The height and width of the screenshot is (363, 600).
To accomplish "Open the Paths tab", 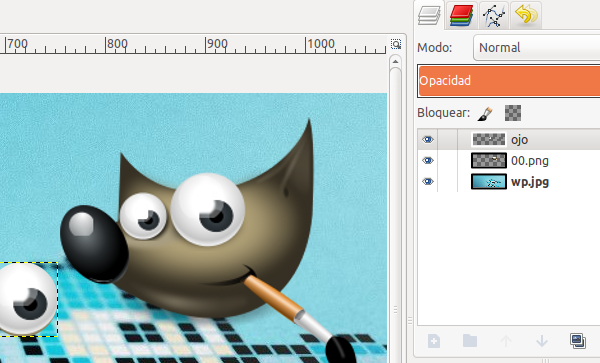I will coord(494,15).
